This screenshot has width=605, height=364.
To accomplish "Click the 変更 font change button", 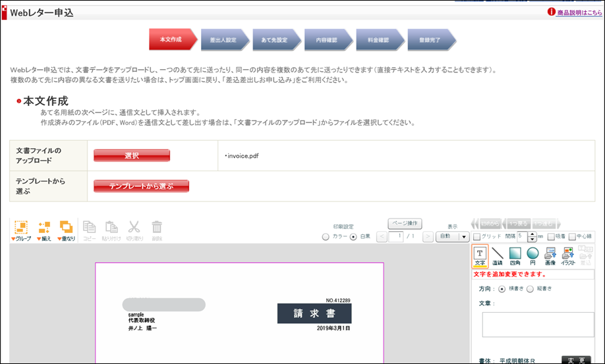I will point(576,361).
